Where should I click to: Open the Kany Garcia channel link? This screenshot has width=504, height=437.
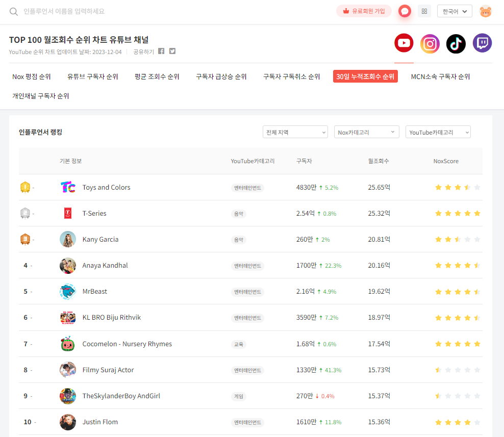[100, 239]
